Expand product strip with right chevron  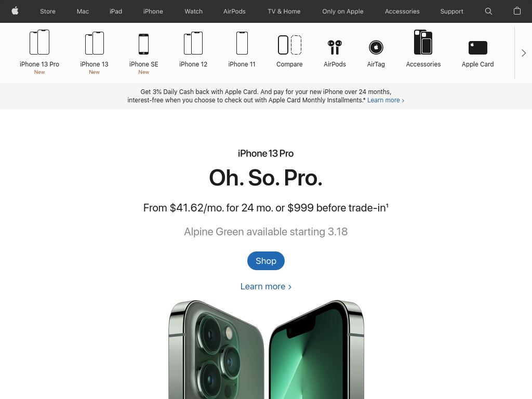524,53
